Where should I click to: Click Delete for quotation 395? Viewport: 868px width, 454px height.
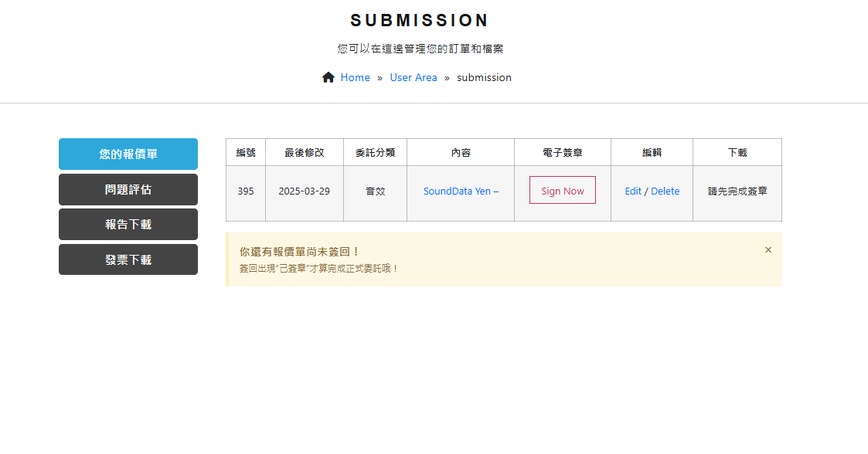(665, 191)
